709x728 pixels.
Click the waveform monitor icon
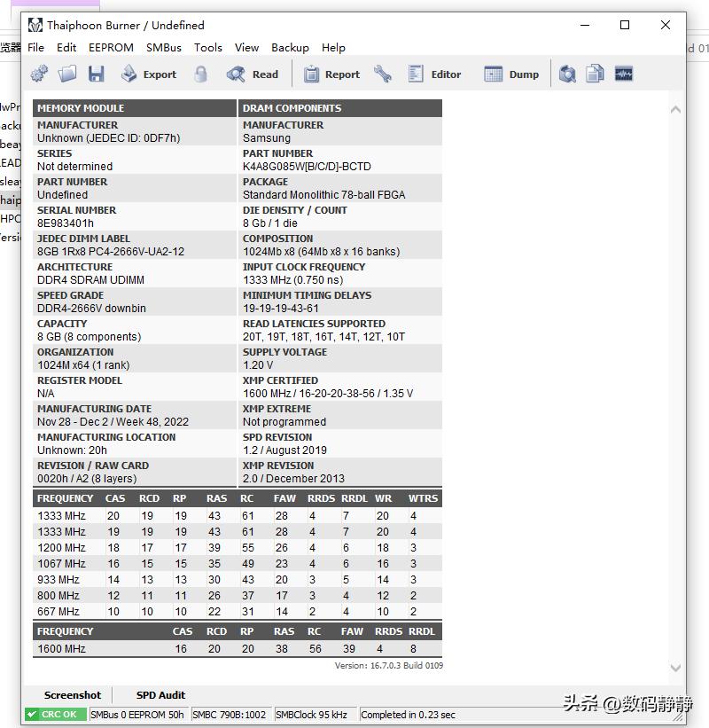[x=624, y=74]
